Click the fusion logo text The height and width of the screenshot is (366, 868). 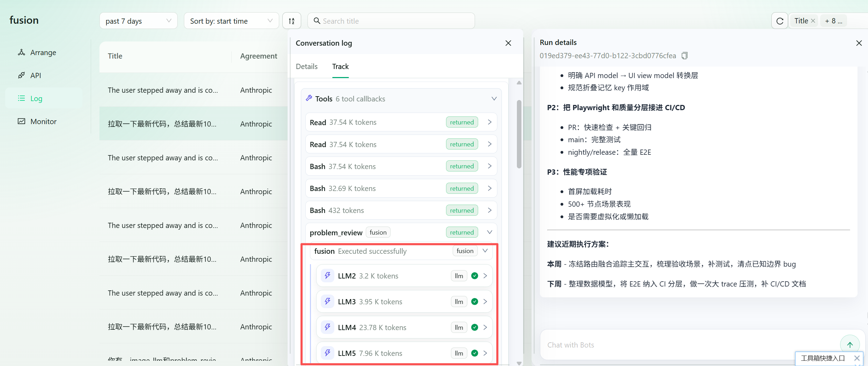pyautogui.click(x=24, y=20)
